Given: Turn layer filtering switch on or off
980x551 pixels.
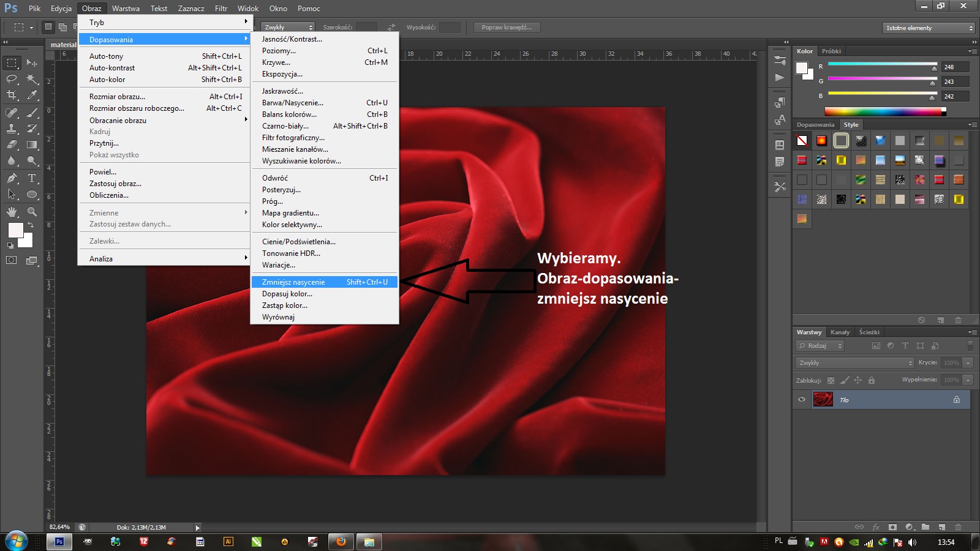Looking at the screenshot, I should [x=970, y=346].
